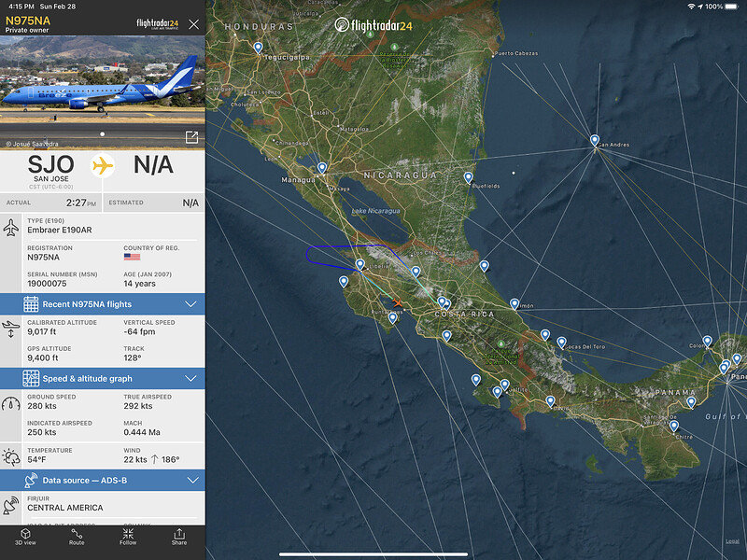Tap the CENTRAL AMERICA FIR/UIR entry
747x560 pixels.
(x=64, y=508)
